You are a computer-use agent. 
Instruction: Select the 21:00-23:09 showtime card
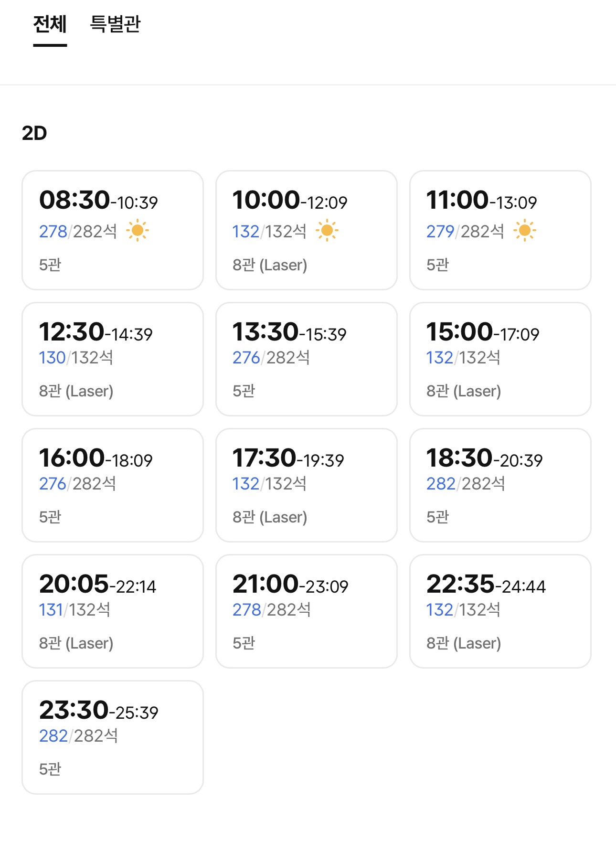[x=307, y=611]
